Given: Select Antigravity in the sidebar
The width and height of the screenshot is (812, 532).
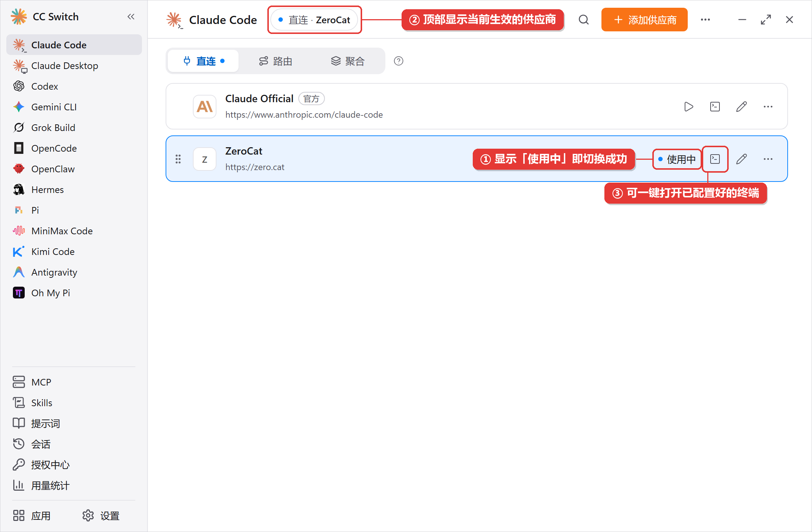Looking at the screenshot, I should 74,272.
